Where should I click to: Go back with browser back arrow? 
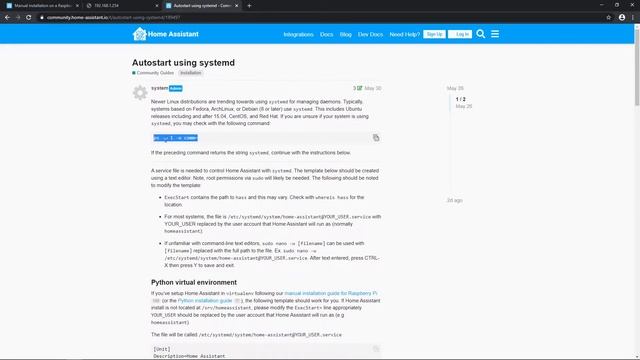(x=7, y=17)
